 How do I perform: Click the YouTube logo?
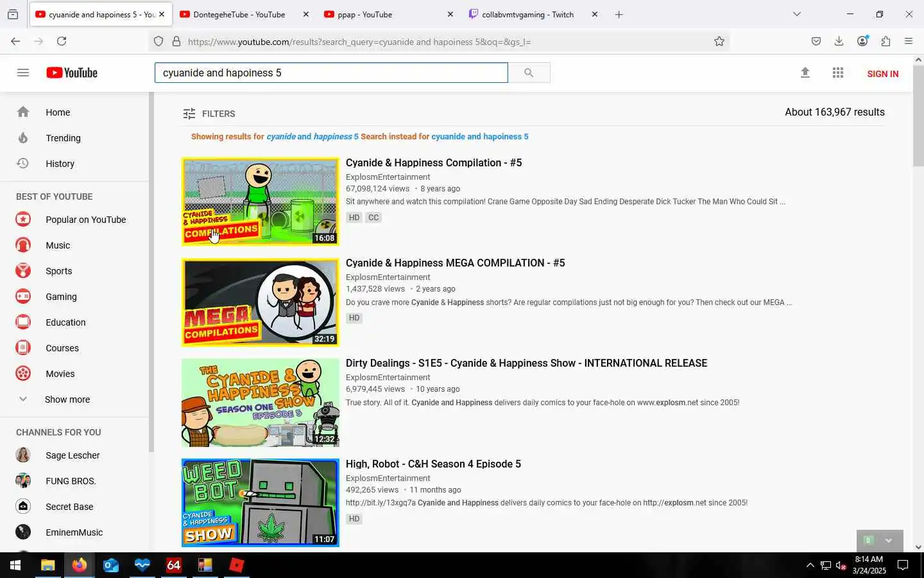tap(72, 73)
